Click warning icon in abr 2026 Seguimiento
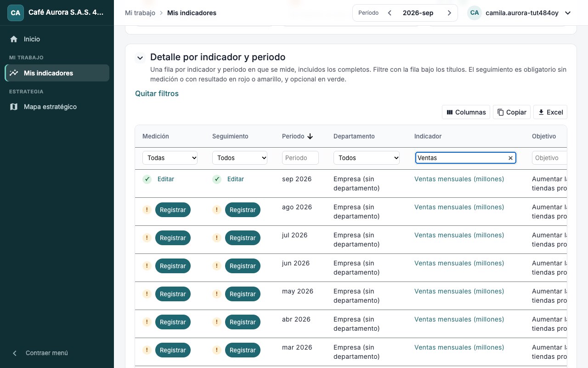Viewport: 588px width, 368px height. (x=217, y=322)
